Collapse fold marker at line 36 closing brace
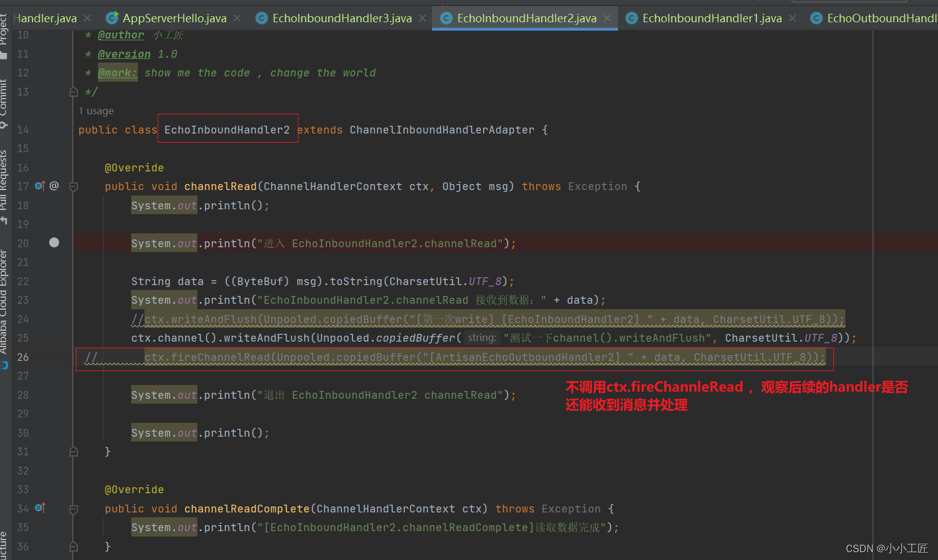 [x=73, y=547]
